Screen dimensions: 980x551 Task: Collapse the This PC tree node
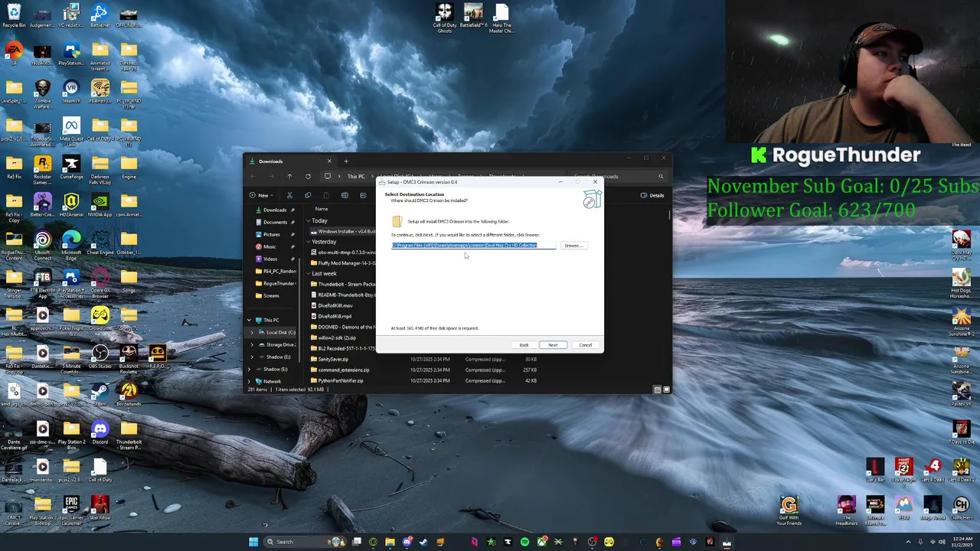[x=249, y=320]
